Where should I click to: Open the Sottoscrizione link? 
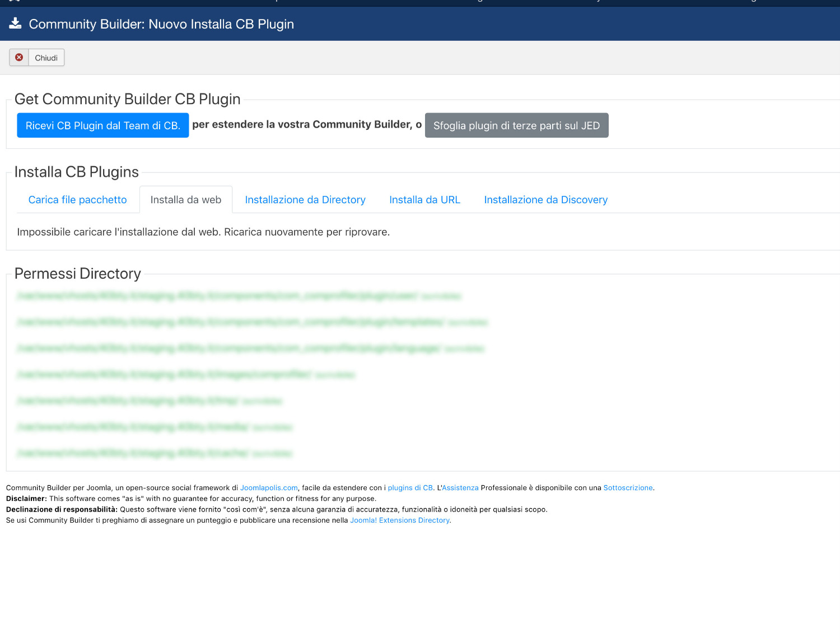(x=628, y=488)
